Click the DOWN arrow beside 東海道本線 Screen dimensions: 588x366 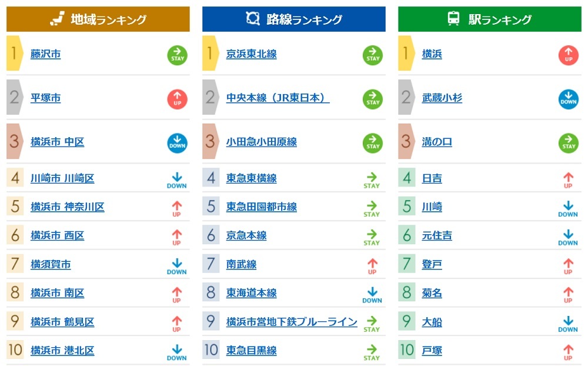372,295
